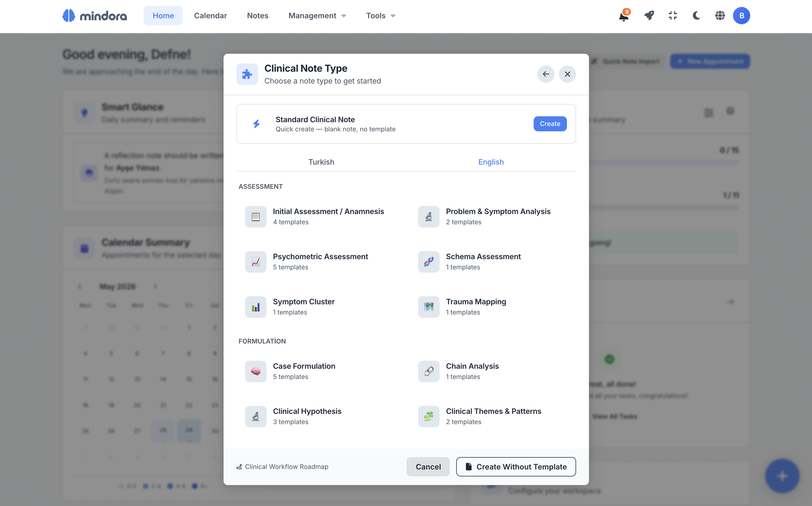
Task: Click the Initial Assessment clipboard icon
Action: 256,216
